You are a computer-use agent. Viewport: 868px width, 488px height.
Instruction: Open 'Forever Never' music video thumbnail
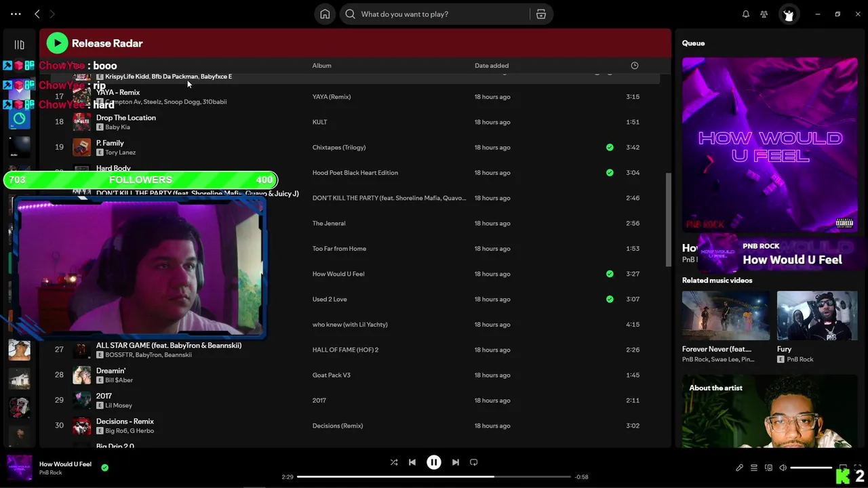pyautogui.click(x=726, y=315)
